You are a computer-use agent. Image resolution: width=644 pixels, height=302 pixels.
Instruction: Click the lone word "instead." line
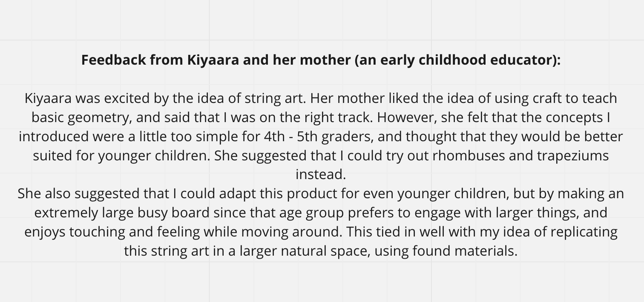click(x=321, y=174)
